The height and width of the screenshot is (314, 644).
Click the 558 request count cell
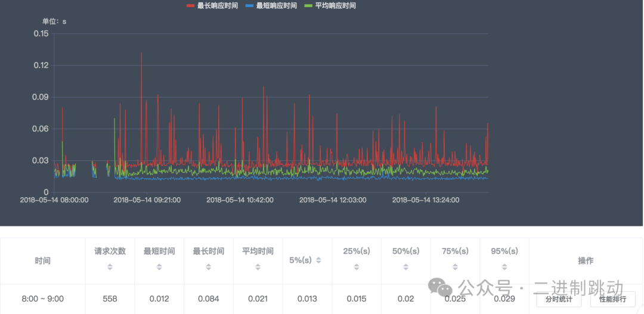pos(110,299)
